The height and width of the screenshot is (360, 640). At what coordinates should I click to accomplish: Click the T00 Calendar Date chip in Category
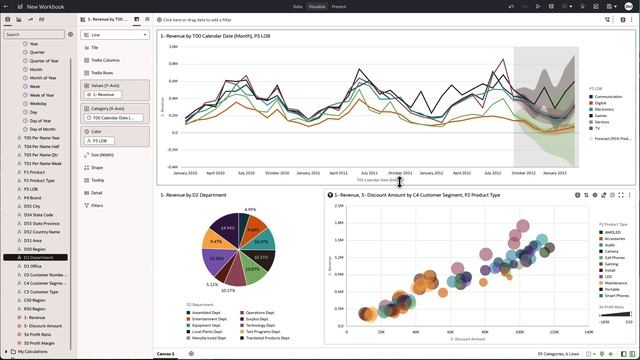[x=113, y=118]
